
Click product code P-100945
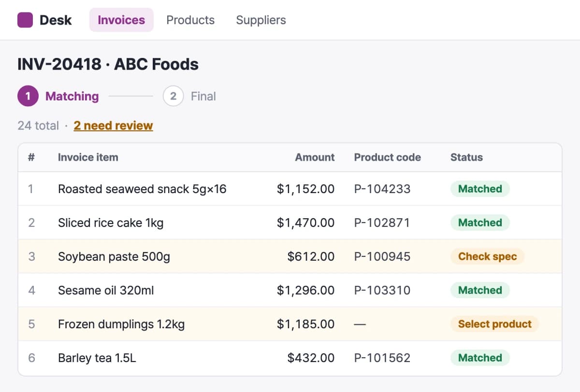click(x=382, y=256)
